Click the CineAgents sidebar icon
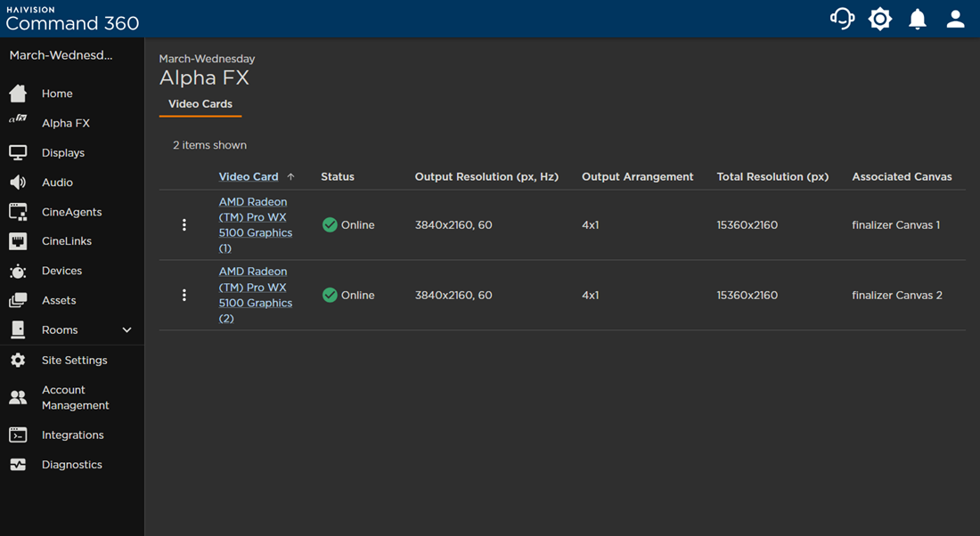Viewport: 980px width, 536px height. (18, 212)
